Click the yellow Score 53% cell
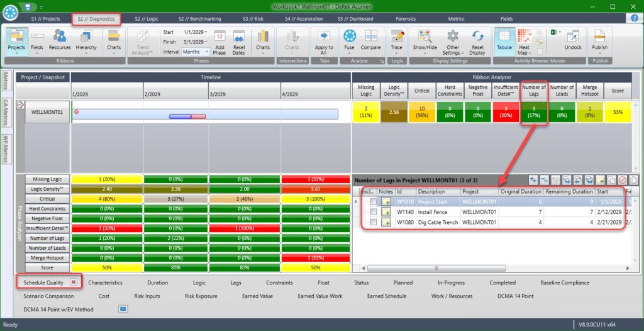 618,112
